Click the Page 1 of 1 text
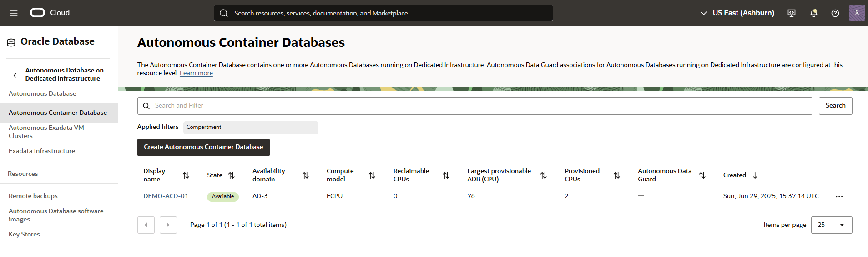This screenshot has height=257, width=868. pos(238,225)
